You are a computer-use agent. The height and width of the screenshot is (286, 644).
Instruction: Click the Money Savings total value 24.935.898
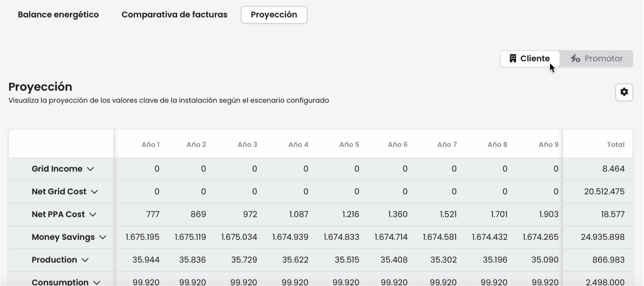602,237
